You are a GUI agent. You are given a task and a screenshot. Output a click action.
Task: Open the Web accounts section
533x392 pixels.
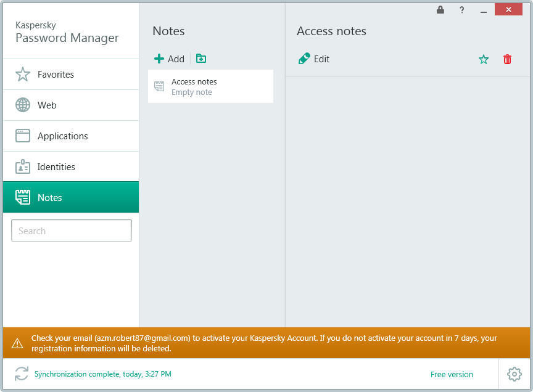(71, 105)
